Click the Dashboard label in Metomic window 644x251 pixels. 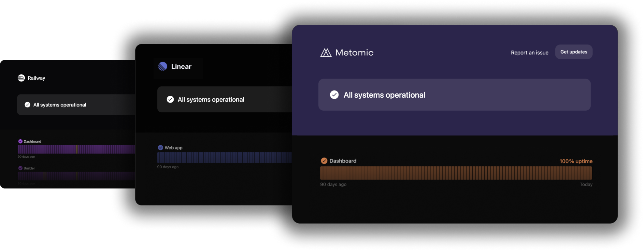pyautogui.click(x=343, y=161)
